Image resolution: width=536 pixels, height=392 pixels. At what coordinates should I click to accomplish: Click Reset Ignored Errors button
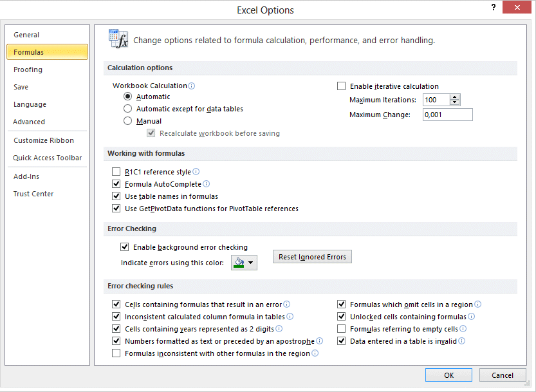pos(312,257)
